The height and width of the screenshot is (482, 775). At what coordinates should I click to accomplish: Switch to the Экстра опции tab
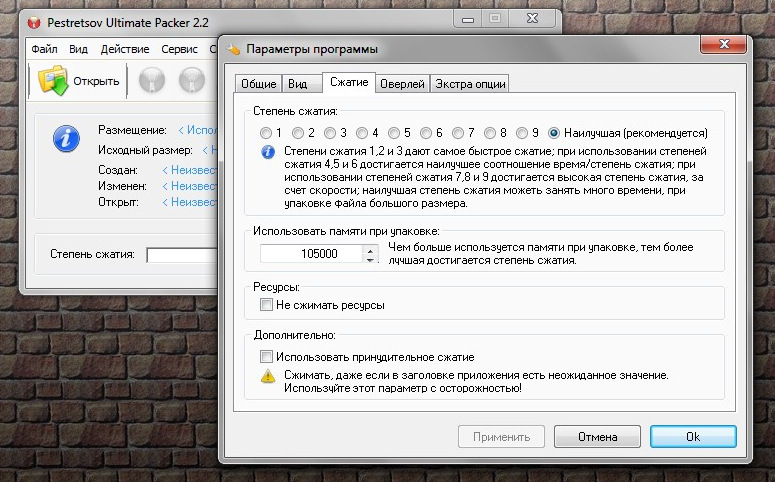470,84
